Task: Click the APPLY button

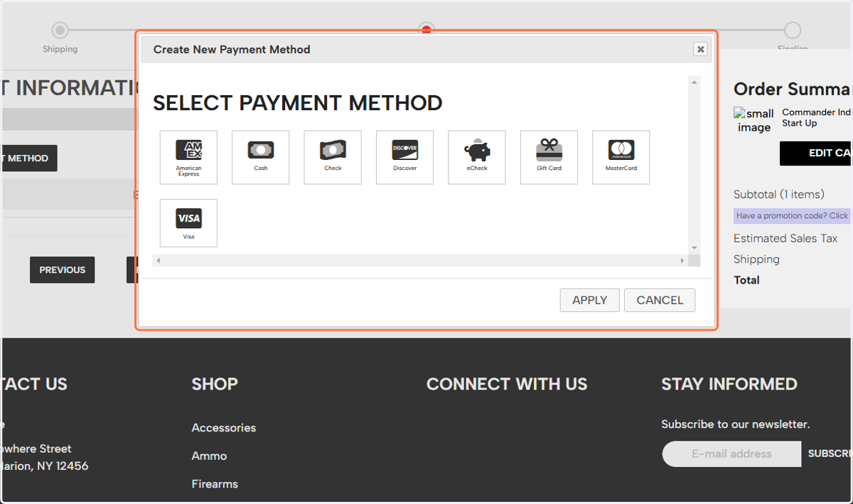Action: coord(590,300)
